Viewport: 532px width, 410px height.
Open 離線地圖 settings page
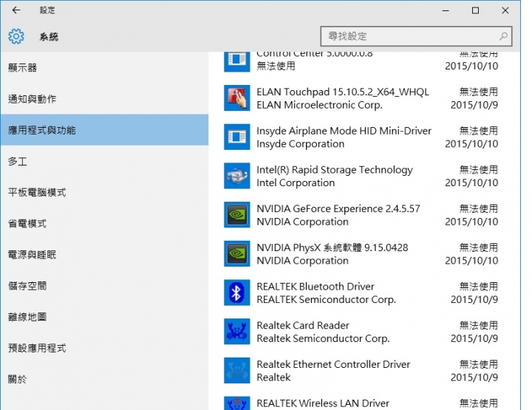click(104, 317)
